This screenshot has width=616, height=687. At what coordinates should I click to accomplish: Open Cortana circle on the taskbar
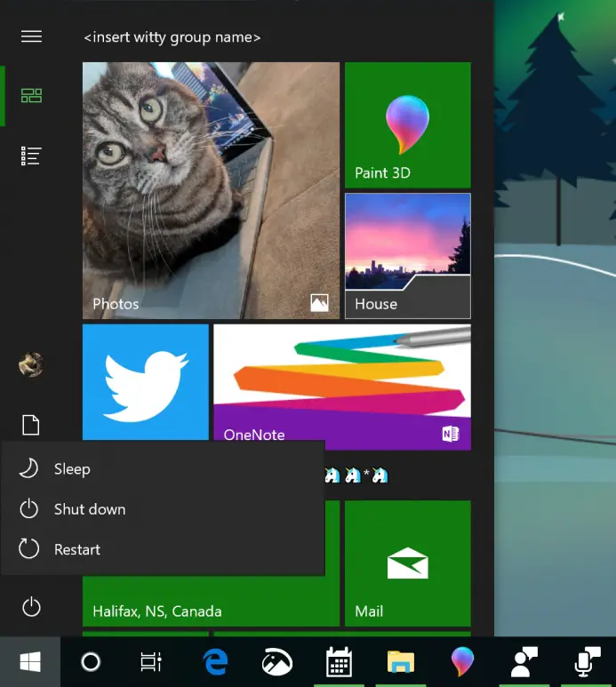tap(91, 661)
